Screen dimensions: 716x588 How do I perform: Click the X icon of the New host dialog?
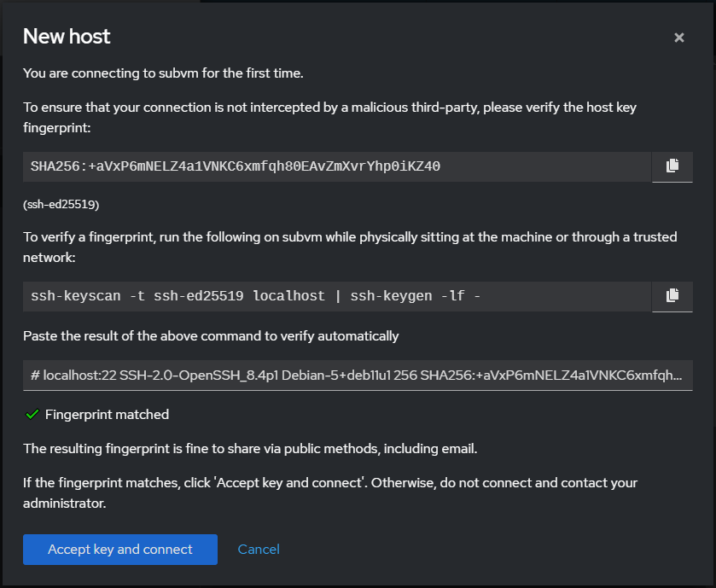click(678, 38)
